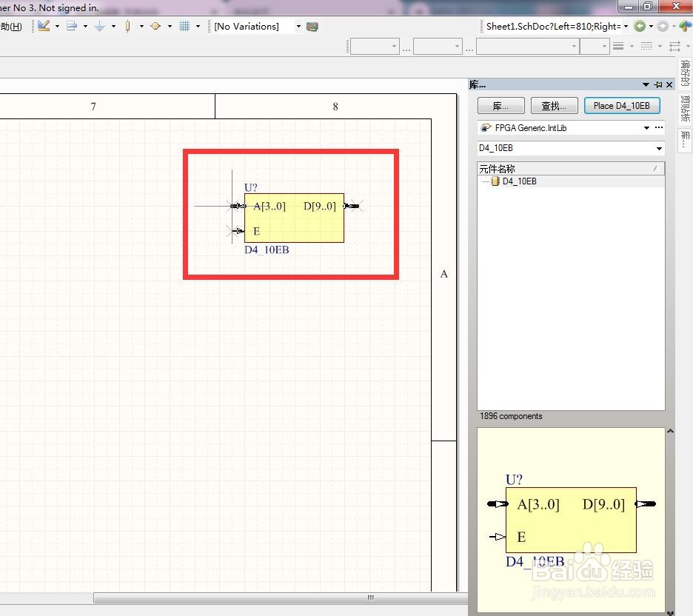Expand the Simulation Sources dropdown arrow
The image size is (693, 616).
[x=170, y=27]
